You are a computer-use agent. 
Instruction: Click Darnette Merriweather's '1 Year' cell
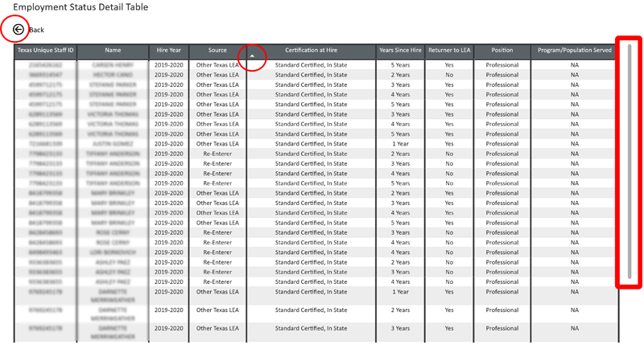click(400, 292)
